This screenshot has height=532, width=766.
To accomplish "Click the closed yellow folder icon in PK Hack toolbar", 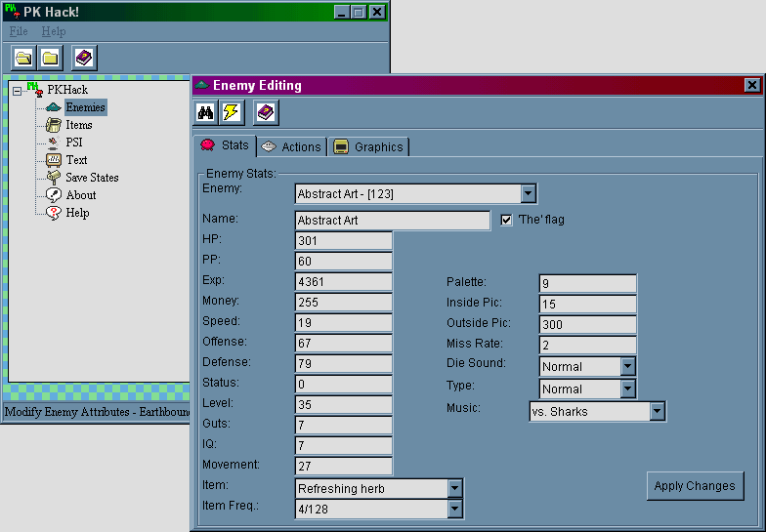I will pos(51,59).
